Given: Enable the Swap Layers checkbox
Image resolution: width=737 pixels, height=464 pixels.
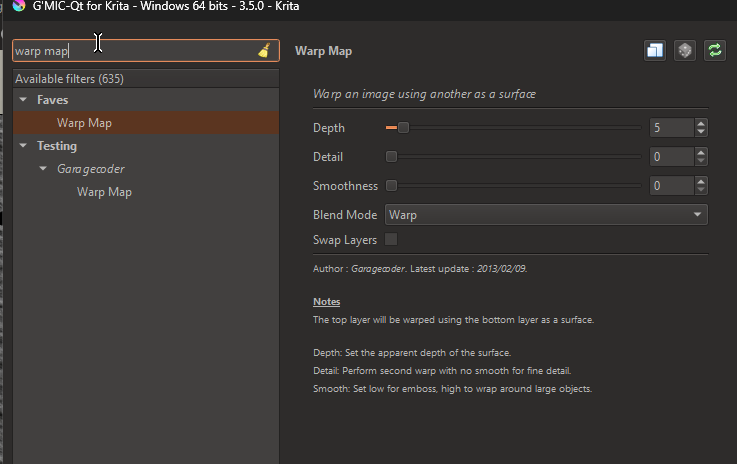Looking at the screenshot, I should pos(391,240).
